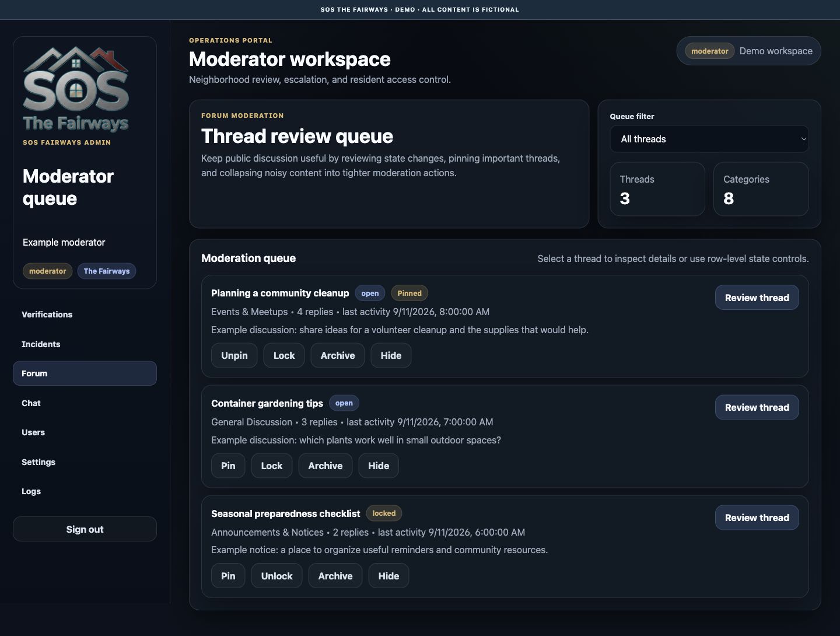Select the Seasonal preparedness checklist title
The image size is (840, 636).
(x=286, y=513)
